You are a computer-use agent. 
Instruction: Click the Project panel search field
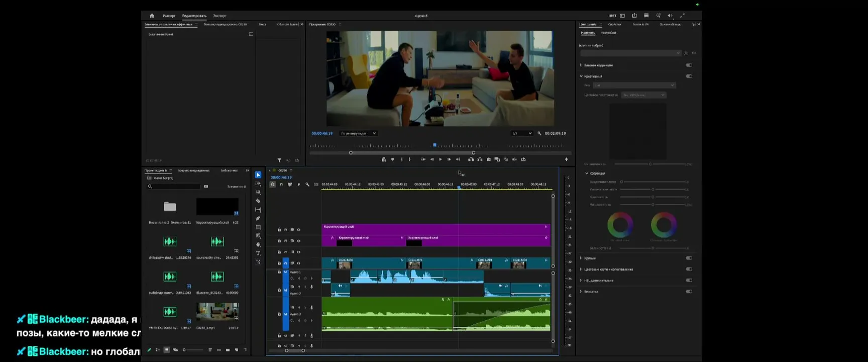pos(174,187)
